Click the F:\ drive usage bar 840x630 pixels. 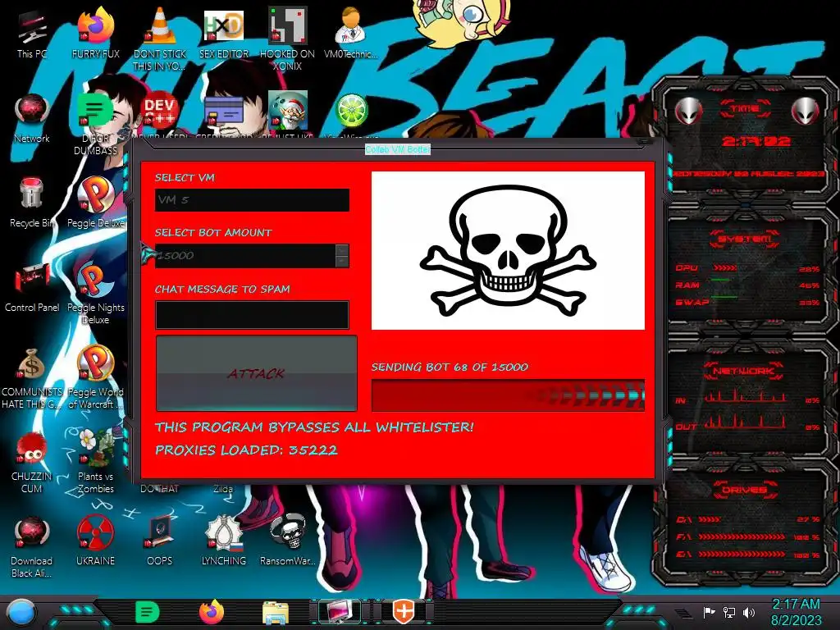(742, 536)
